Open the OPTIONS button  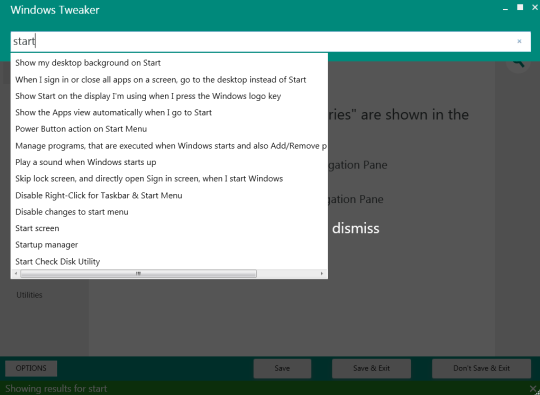[x=31, y=368]
